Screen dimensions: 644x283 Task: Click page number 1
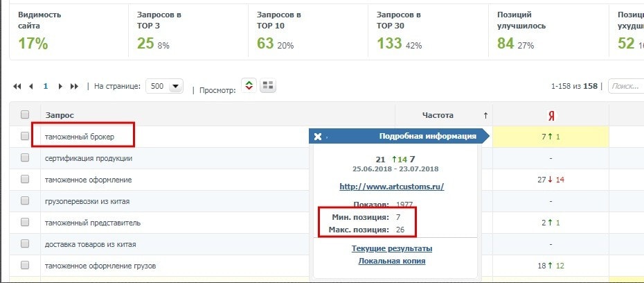click(x=46, y=87)
